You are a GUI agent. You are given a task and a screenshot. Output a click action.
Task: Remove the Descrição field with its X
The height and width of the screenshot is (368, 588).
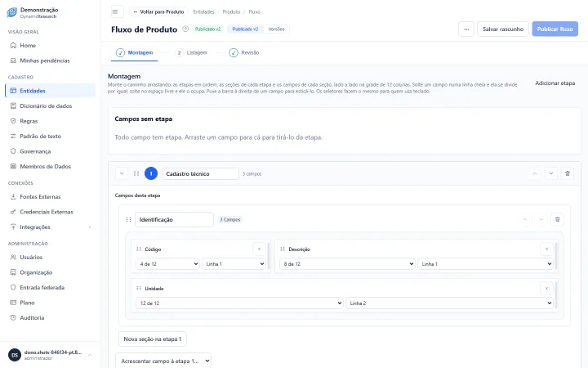(546, 249)
